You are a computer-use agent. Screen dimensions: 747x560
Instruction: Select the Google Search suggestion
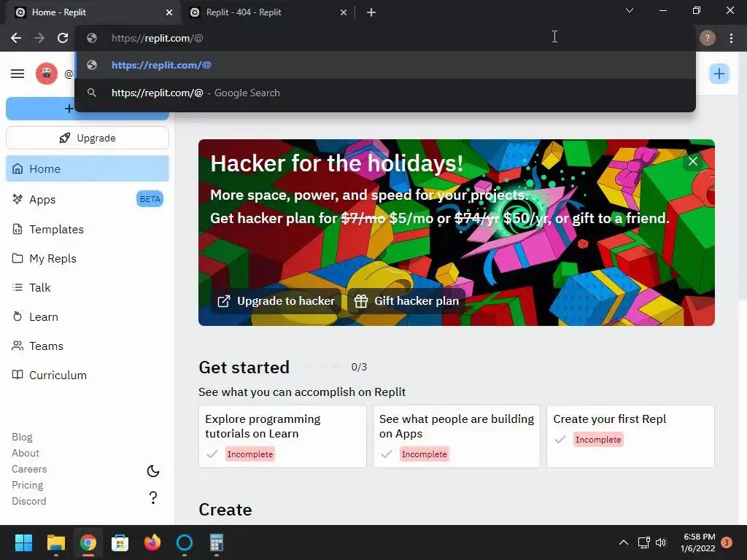click(385, 93)
